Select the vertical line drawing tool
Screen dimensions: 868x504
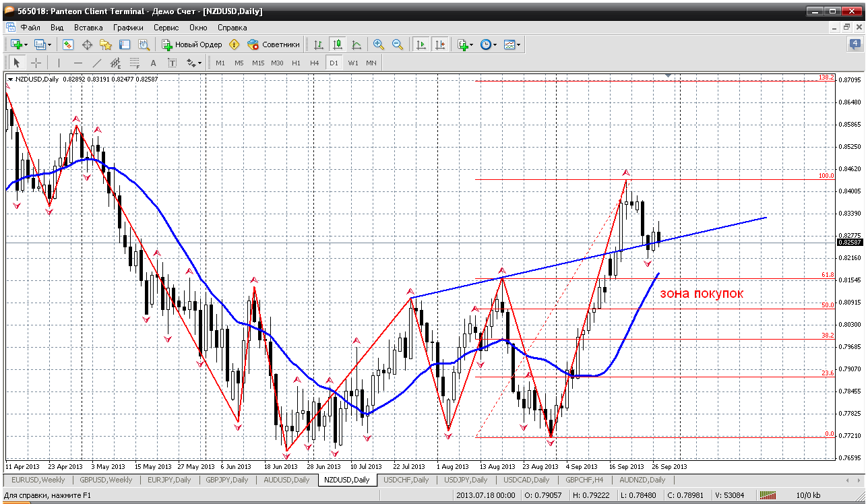[59, 63]
